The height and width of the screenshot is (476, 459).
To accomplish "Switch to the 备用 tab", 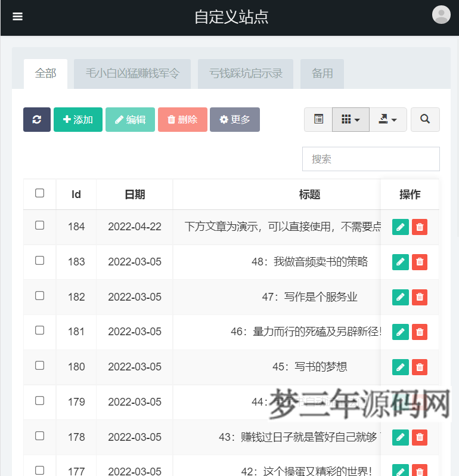I will point(322,74).
